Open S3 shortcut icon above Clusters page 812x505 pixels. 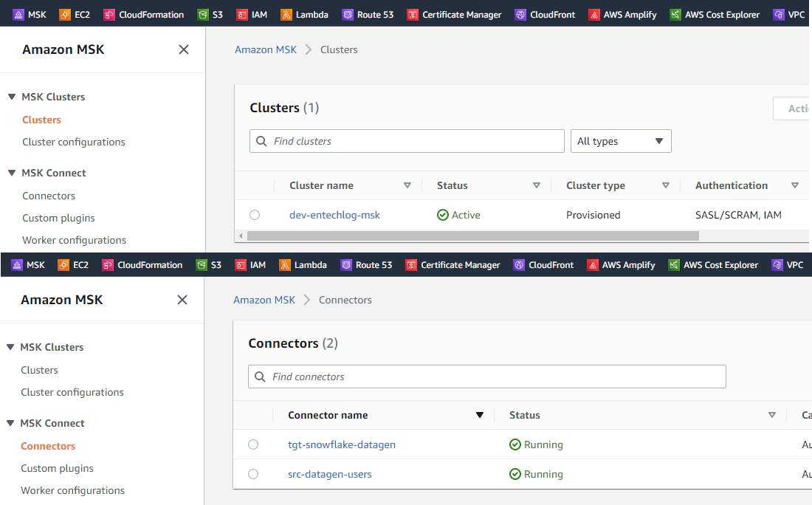202,15
